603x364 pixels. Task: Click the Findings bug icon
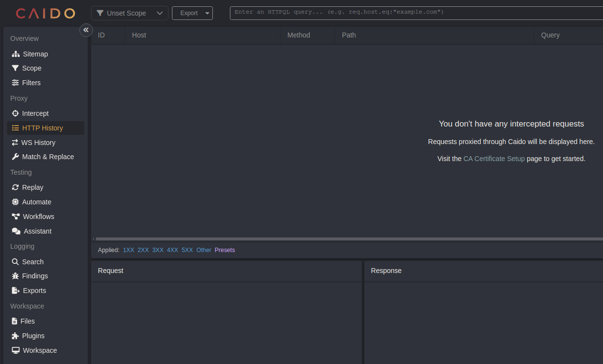click(15, 276)
